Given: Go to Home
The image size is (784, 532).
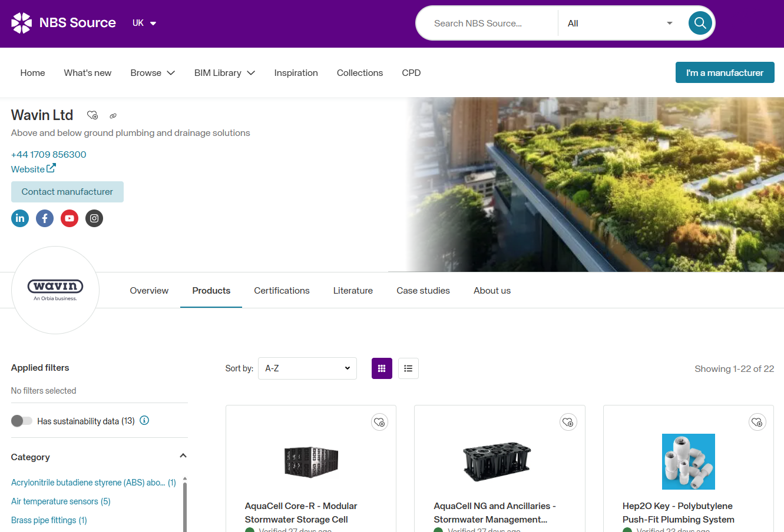Looking at the screenshot, I should [32, 73].
